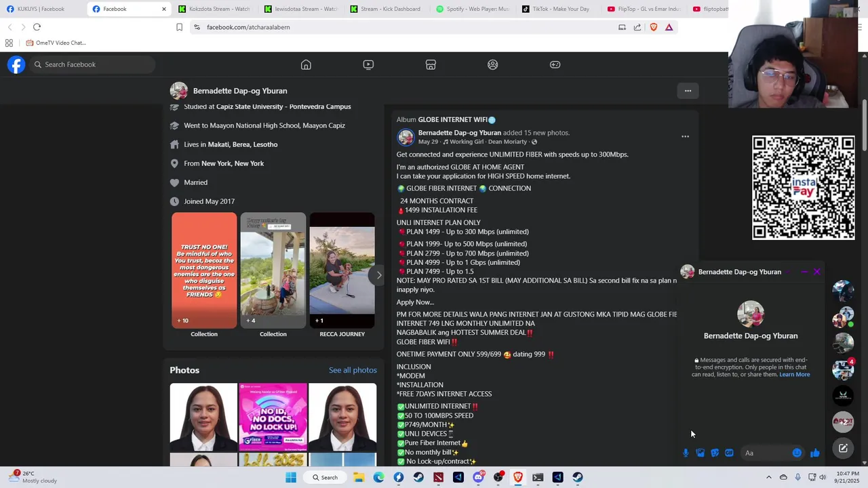
Task: Open the Facebook Home feed icon
Action: pos(306,64)
